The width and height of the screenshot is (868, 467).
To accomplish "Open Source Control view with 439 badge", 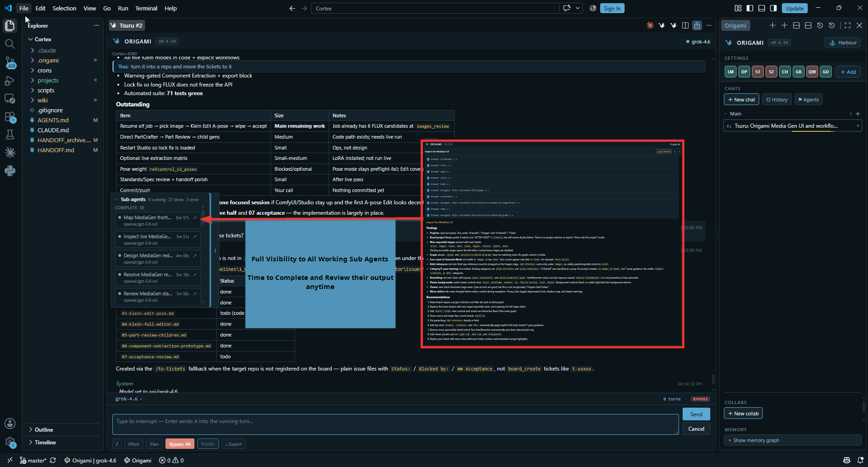I will click(x=10, y=63).
